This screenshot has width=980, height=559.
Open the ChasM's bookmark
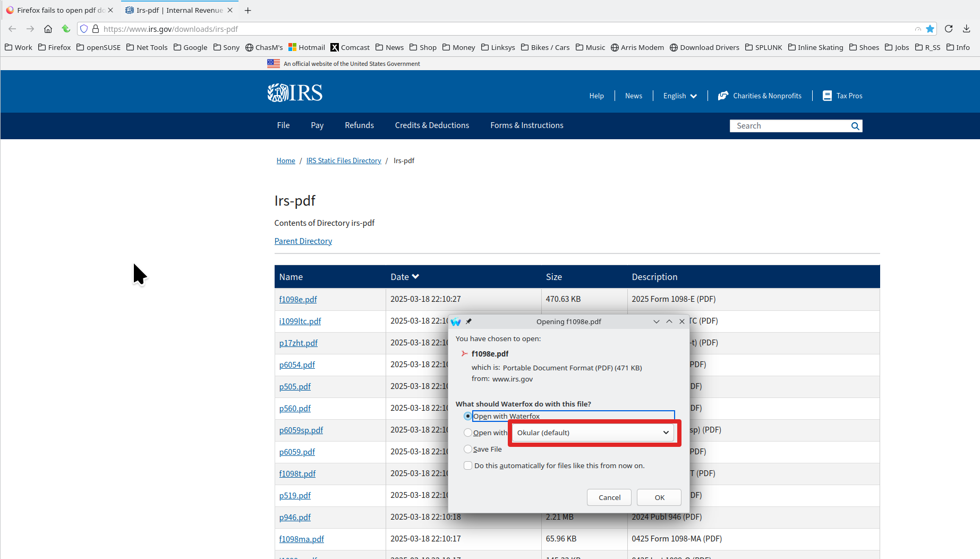click(x=264, y=47)
